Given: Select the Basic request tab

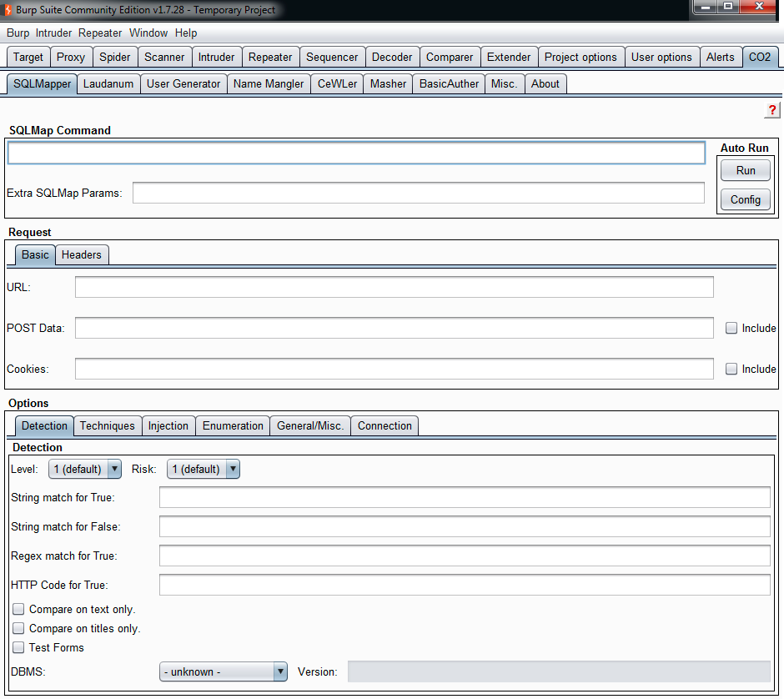Looking at the screenshot, I should pos(35,255).
